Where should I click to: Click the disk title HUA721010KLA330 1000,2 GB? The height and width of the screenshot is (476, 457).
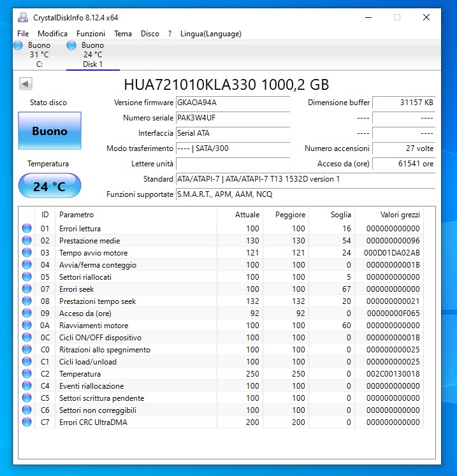[x=226, y=84]
